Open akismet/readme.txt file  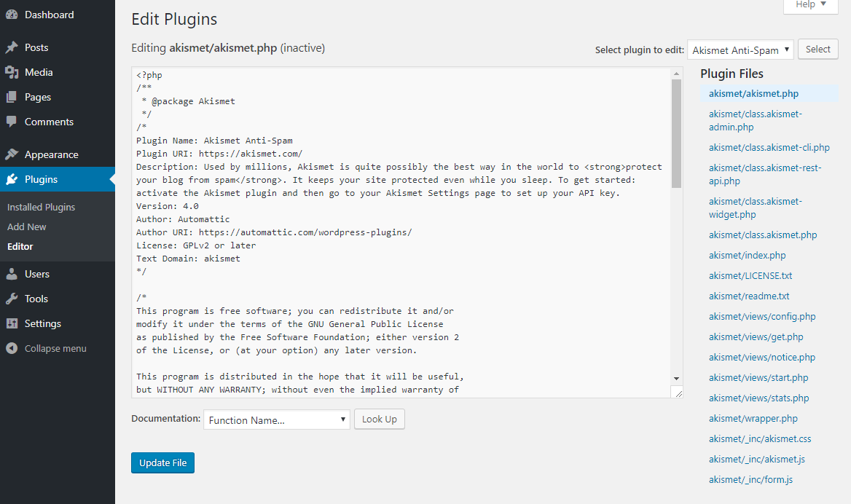point(749,296)
